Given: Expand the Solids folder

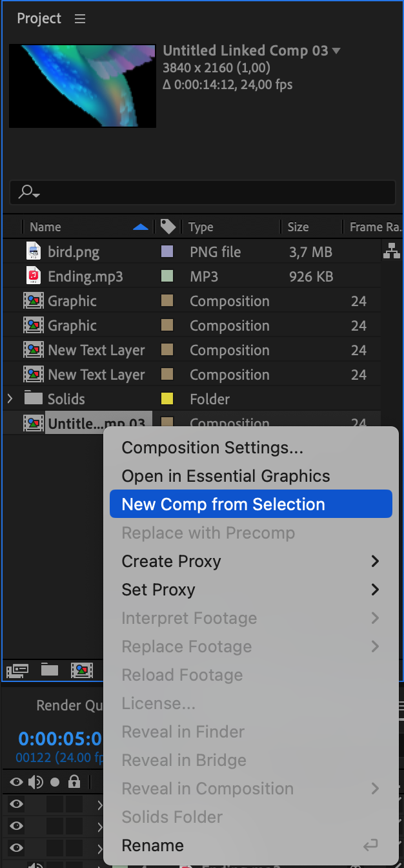Looking at the screenshot, I should pos(10,398).
